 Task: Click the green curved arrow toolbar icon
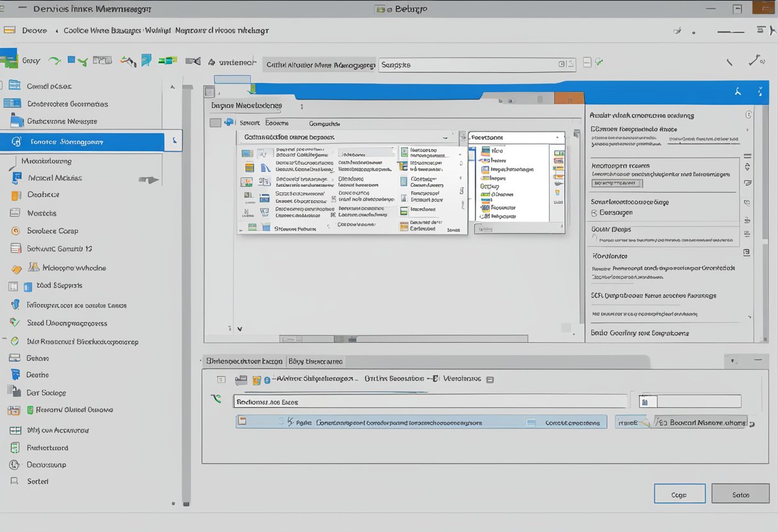click(56, 61)
